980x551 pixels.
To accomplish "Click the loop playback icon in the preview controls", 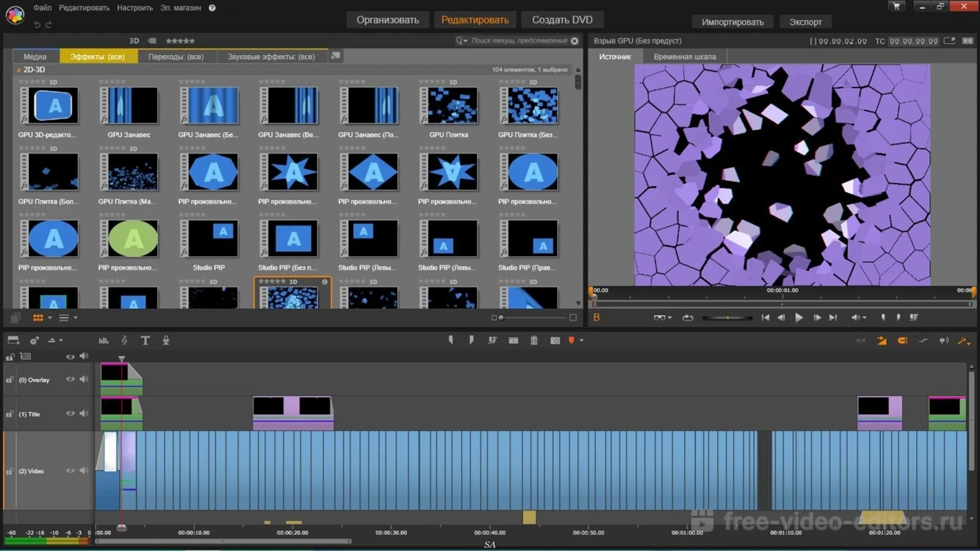I will [x=688, y=318].
